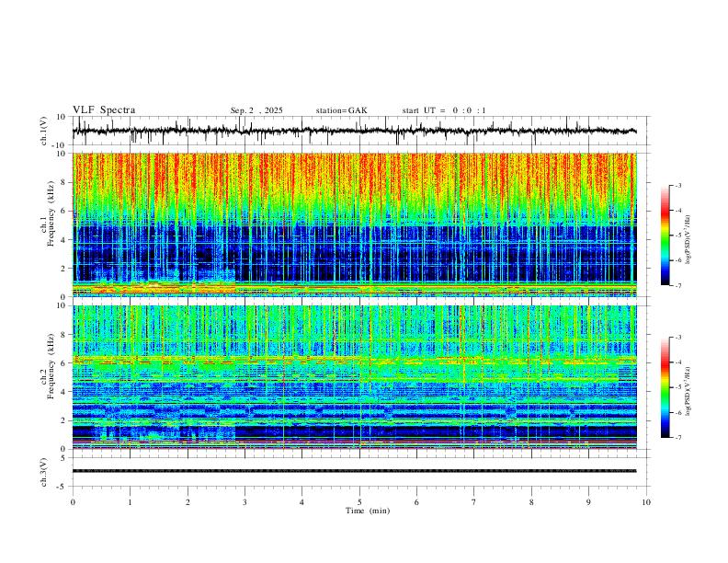Click the ch.3 black voltage trace
This screenshot has width=728, height=563.
pyautogui.click(x=354, y=471)
